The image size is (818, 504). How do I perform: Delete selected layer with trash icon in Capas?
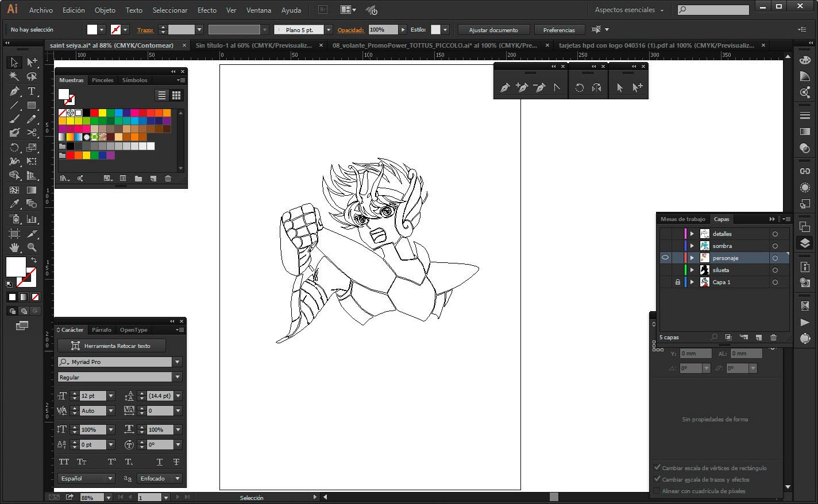pyautogui.click(x=773, y=338)
